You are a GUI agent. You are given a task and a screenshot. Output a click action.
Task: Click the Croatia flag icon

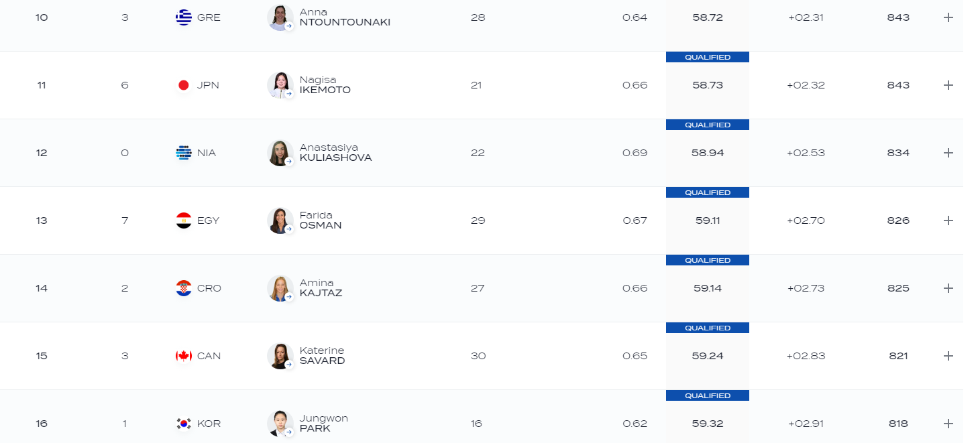coord(183,288)
